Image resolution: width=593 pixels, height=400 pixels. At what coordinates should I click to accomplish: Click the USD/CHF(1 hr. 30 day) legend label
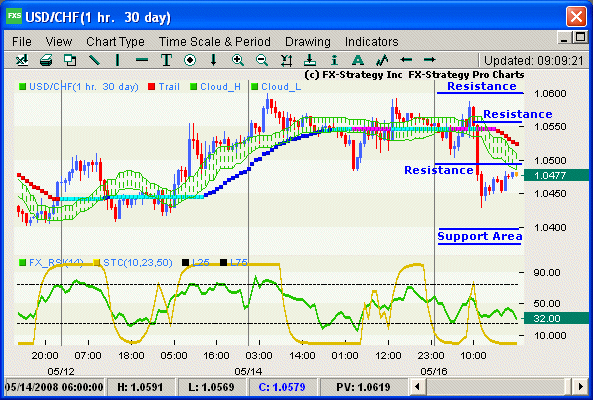[x=84, y=87]
